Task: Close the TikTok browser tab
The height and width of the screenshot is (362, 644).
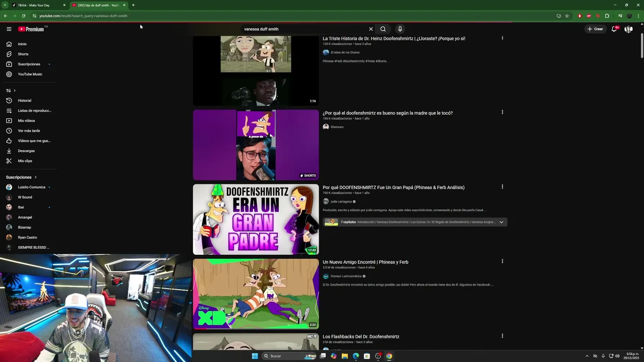Action: (64, 5)
